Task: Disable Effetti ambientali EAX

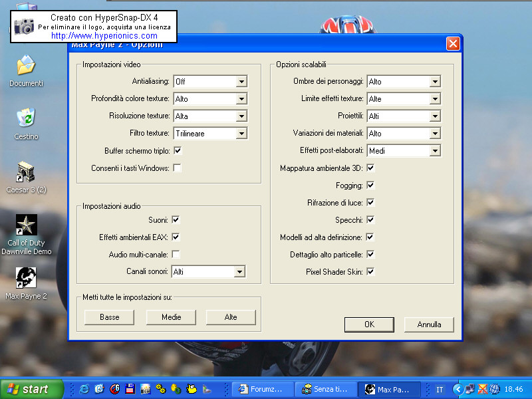Action: 176,237
